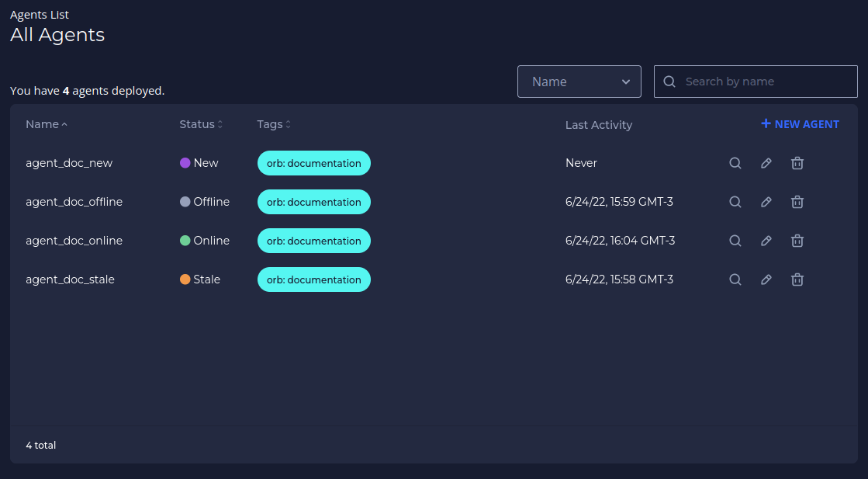This screenshot has width=868, height=479.
Task: Click the 15:59 GMT-3 activity timestamp
Action: tap(619, 202)
